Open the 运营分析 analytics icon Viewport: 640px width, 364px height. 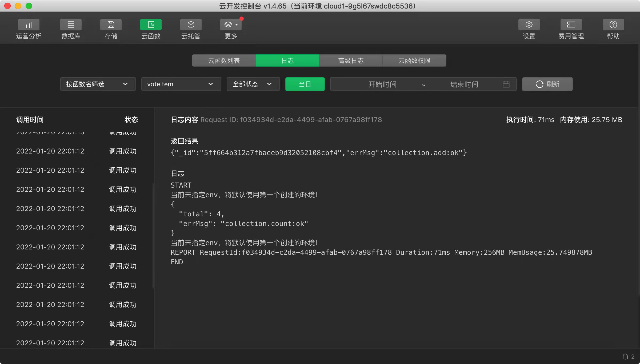[29, 25]
